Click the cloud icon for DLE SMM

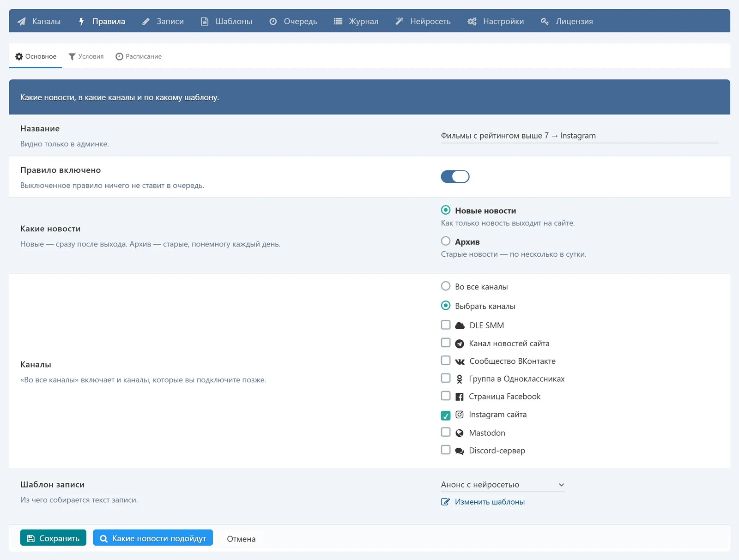[460, 325]
